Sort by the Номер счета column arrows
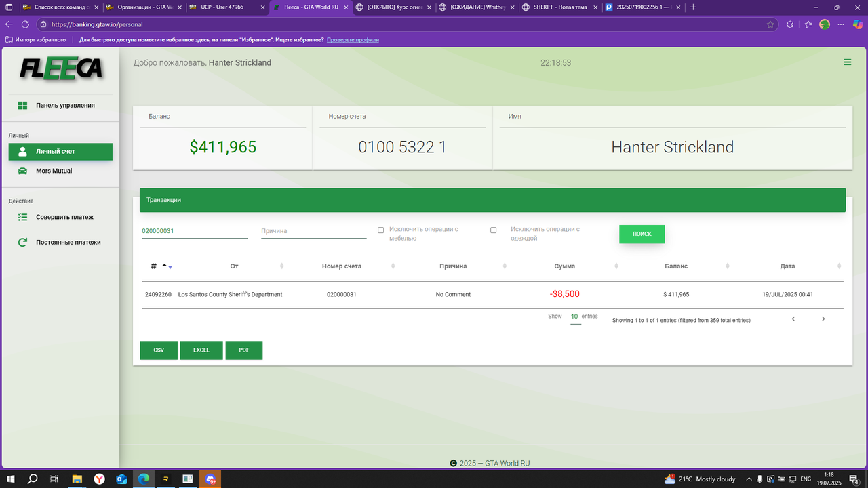Screen dimensions: 868x488 click(393, 266)
